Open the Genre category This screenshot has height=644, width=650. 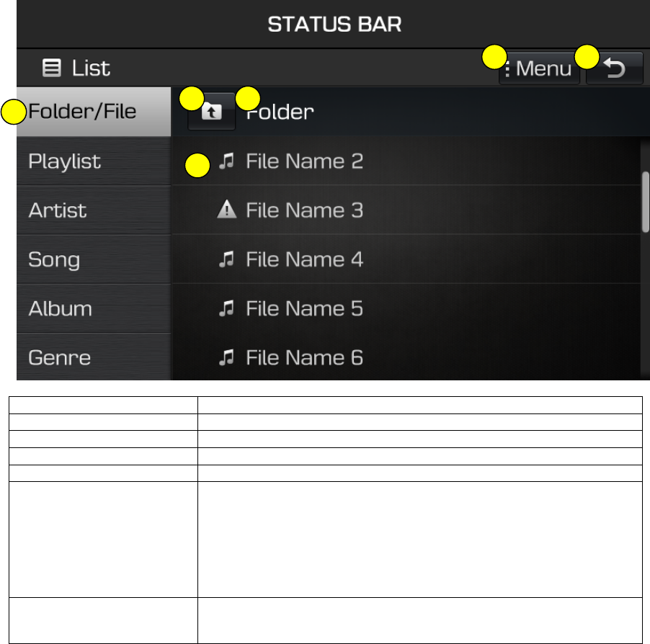94,357
